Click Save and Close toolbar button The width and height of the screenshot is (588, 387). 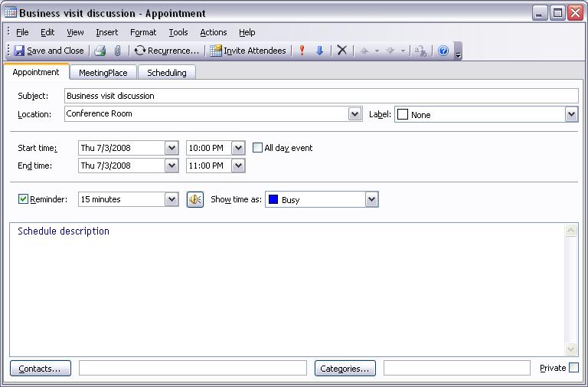pyautogui.click(x=49, y=51)
